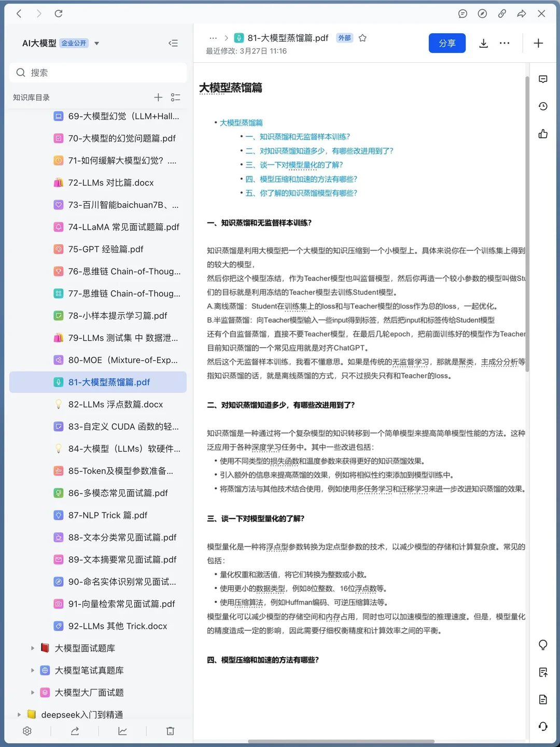Click the download icon next to 分享
The width and height of the screenshot is (560, 747).
coord(483,43)
